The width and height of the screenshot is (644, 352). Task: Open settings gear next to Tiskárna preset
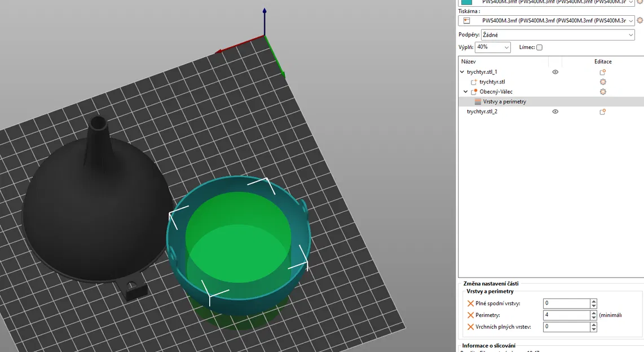click(x=639, y=20)
